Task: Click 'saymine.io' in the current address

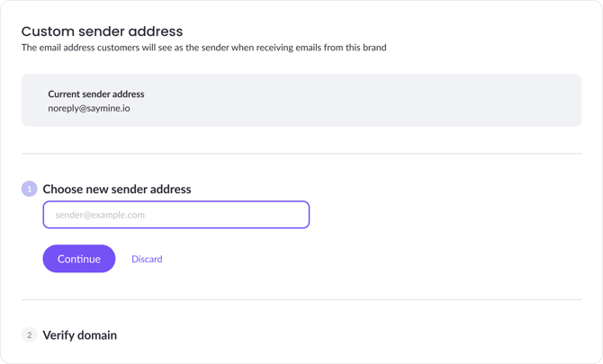Action: pos(108,108)
